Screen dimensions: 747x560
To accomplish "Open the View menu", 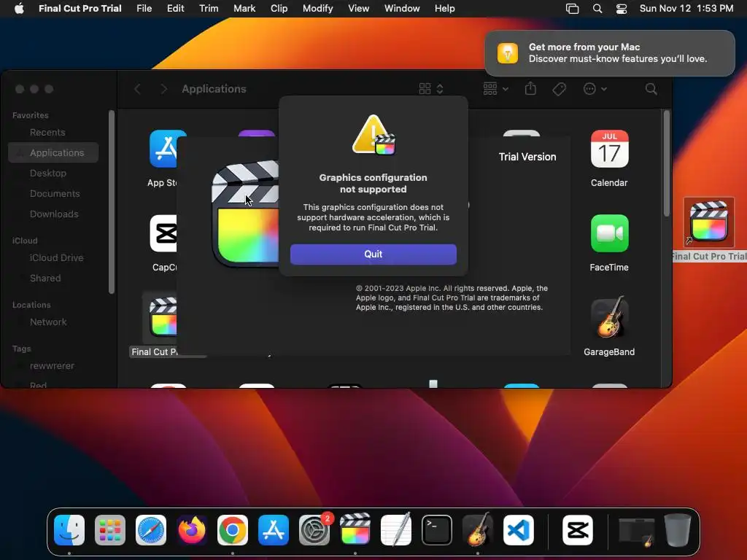I will click(358, 8).
